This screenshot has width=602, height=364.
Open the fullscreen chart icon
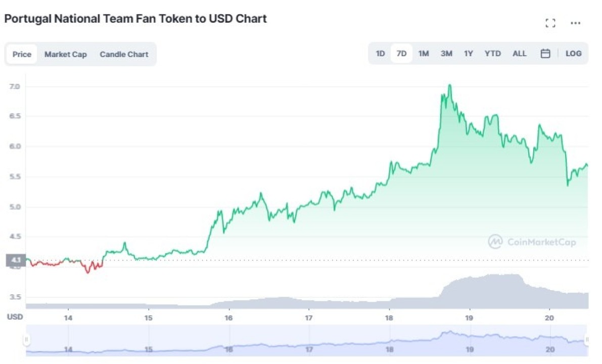pos(550,23)
